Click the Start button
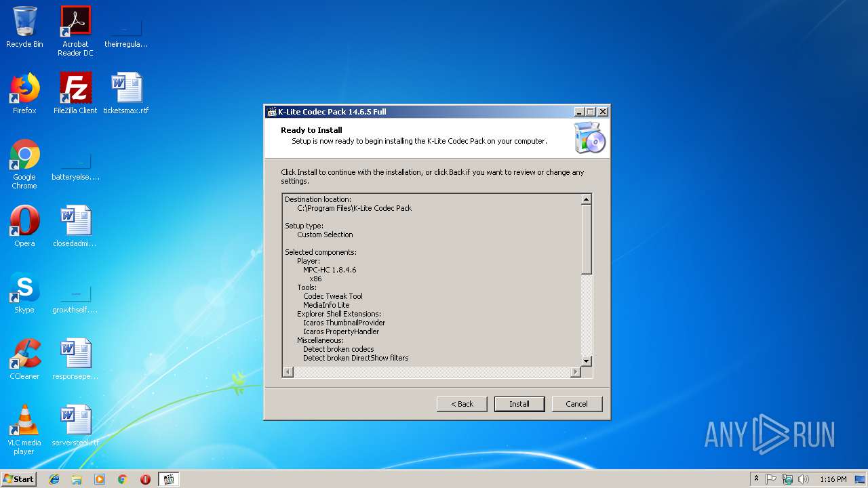868x488 pixels. 18,479
